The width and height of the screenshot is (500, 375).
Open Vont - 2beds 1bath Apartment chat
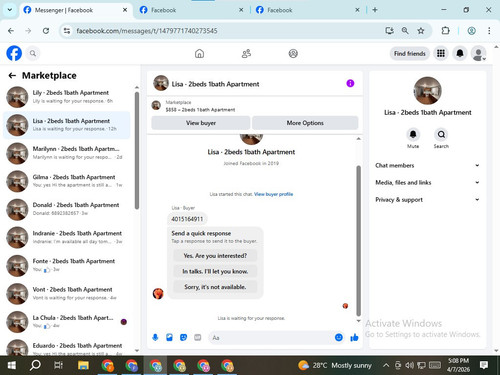tap(67, 293)
